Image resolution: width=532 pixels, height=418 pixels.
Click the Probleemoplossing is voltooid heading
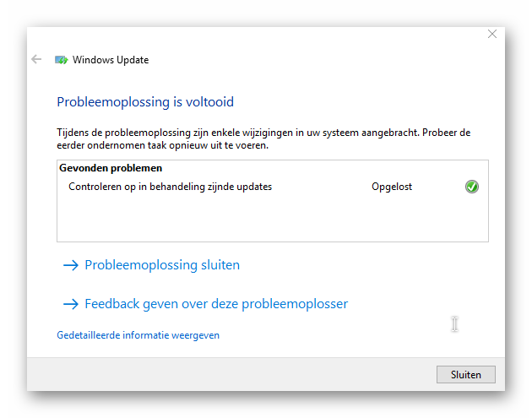[x=145, y=102]
